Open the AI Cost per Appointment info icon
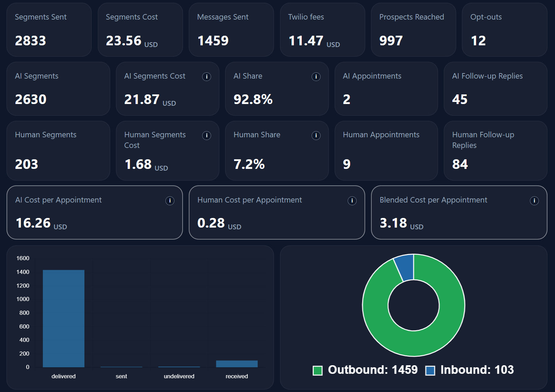The image size is (555, 392). tap(170, 201)
